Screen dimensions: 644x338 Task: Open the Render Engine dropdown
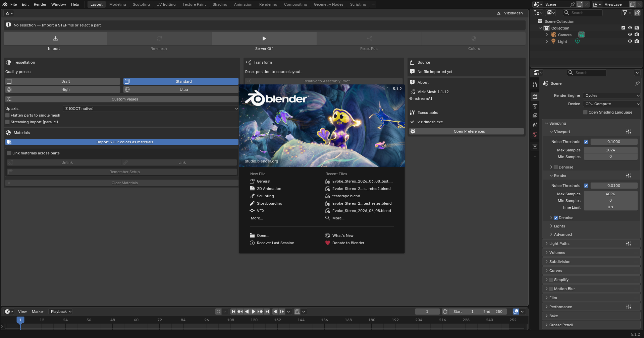[612, 95]
